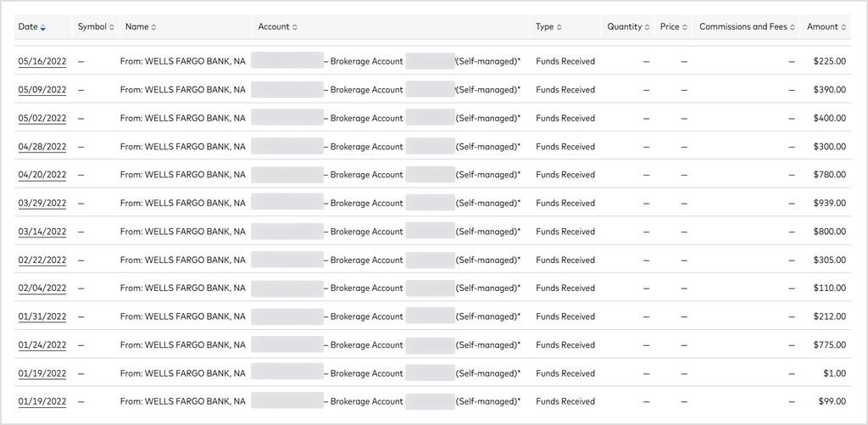Sort table by Amount column

(x=826, y=26)
